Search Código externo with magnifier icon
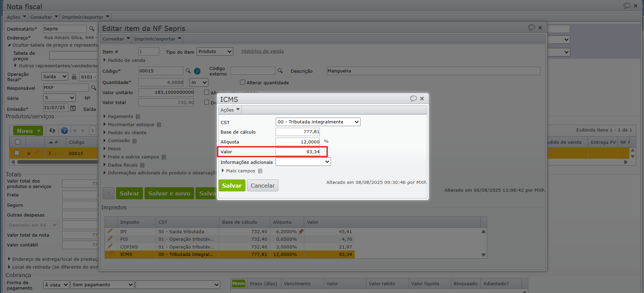 click(x=280, y=71)
